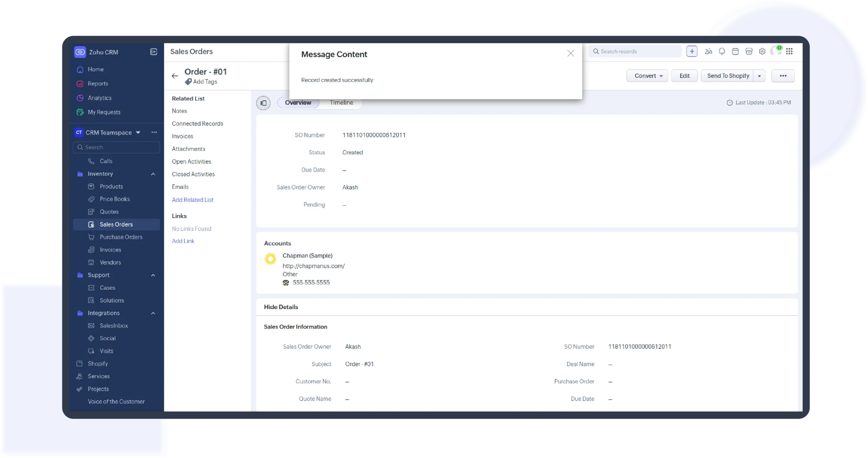Select the Overview tab
The width and height of the screenshot is (868, 458).
pyautogui.click(x=298, y=102)
